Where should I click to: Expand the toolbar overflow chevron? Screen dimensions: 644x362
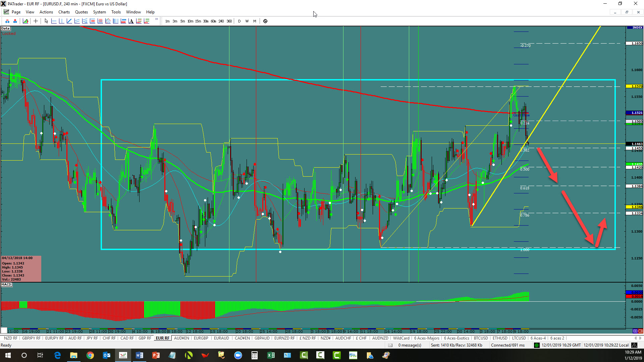click(156, 19)
